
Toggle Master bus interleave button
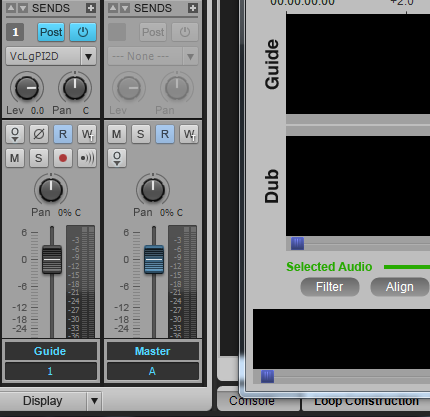(x=117, y=158)
